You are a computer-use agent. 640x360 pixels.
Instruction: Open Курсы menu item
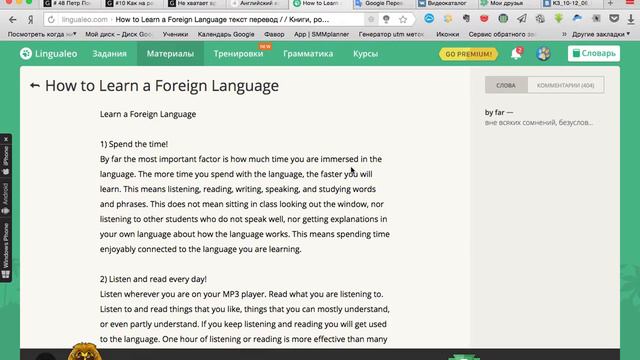click(x=365, y=53)
